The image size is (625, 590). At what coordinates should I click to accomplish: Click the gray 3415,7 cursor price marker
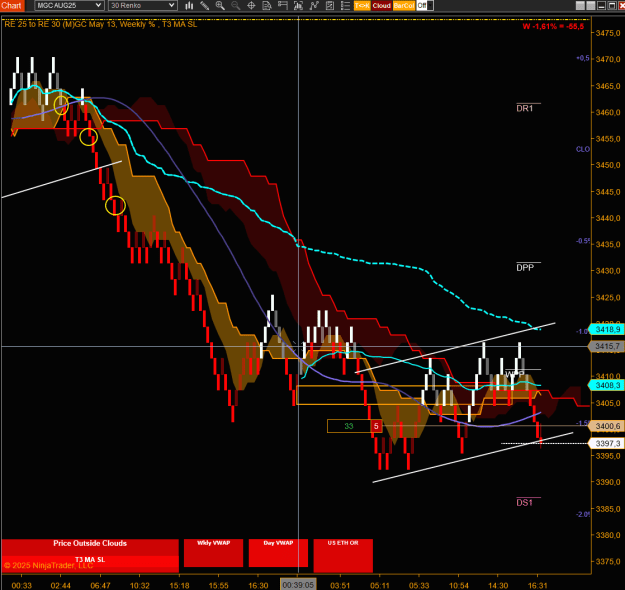pos(607,346)
